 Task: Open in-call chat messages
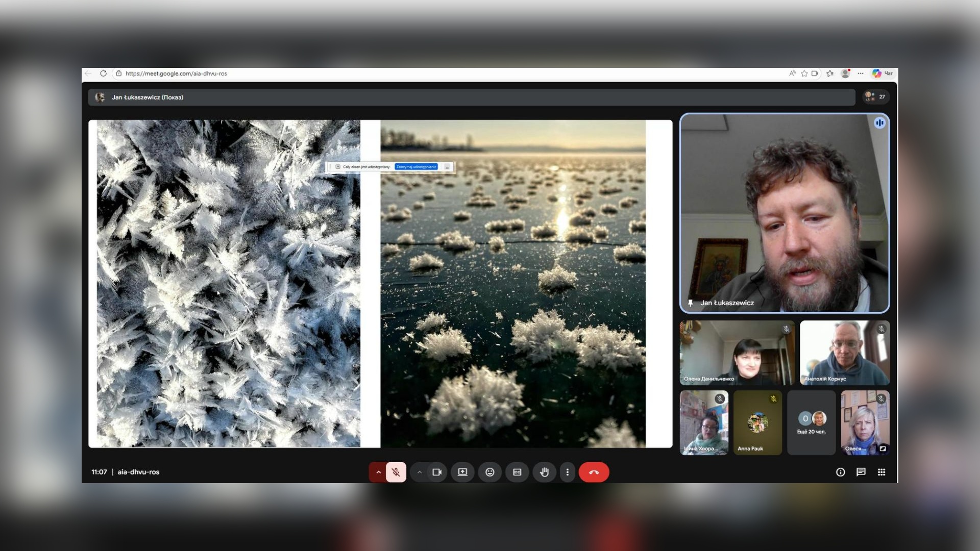861,472
